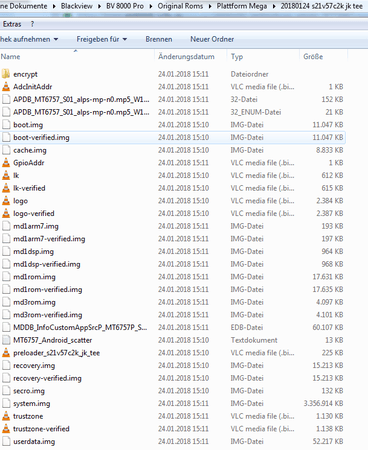Click the md3rom.img file icon

coord(6,302)
